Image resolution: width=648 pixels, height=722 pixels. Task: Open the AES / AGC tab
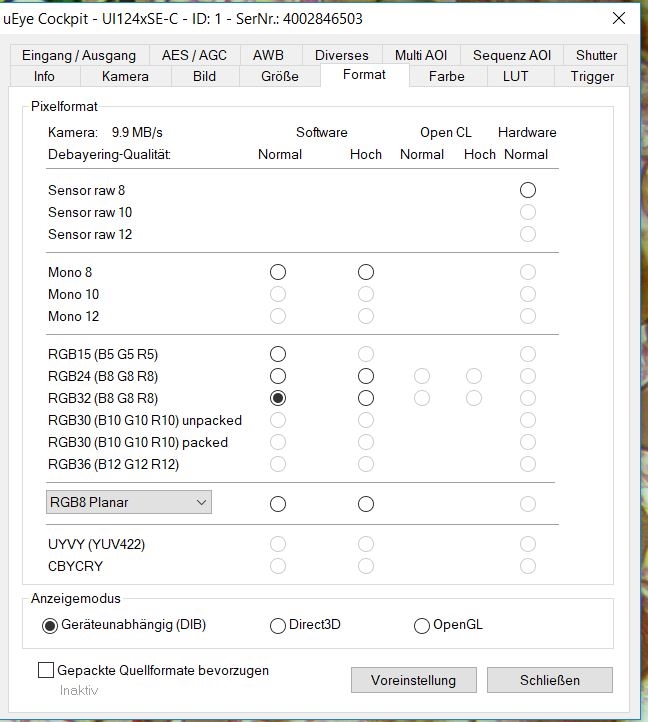(x=194, y=55)
